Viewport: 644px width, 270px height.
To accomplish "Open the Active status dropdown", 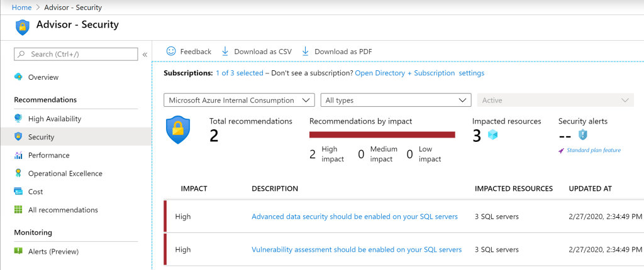I will (555, 100).
